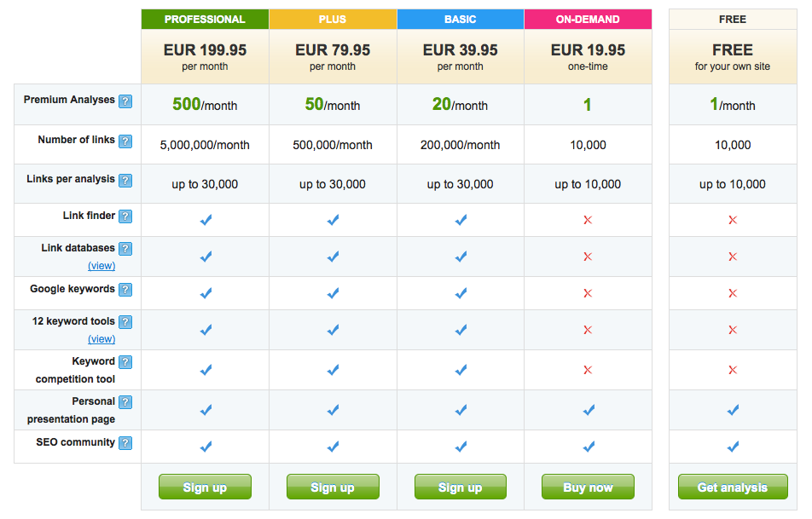The image size is (812, 519).
Task: Open the view link under 12 keyword tools
Action: pos(101,339)
